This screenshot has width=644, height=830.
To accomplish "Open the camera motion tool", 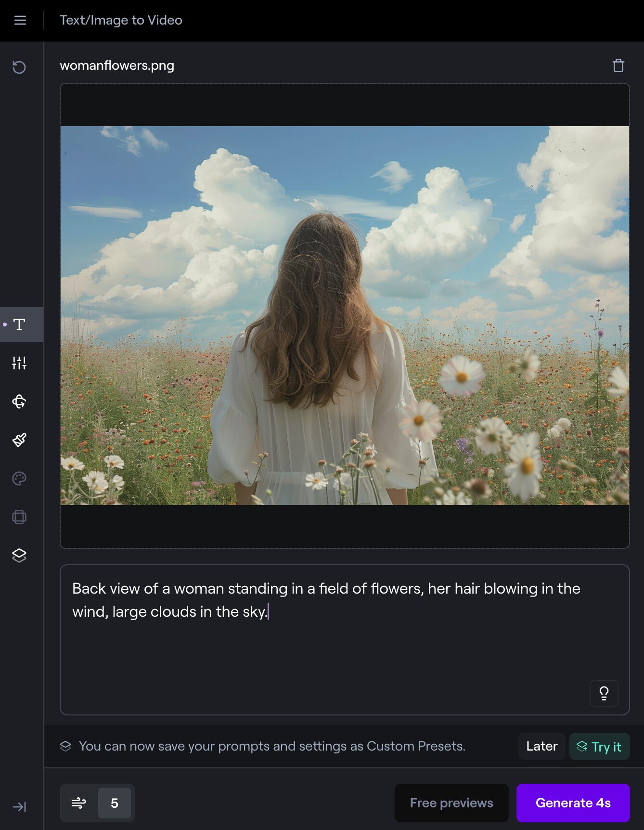I will [19, 402].
